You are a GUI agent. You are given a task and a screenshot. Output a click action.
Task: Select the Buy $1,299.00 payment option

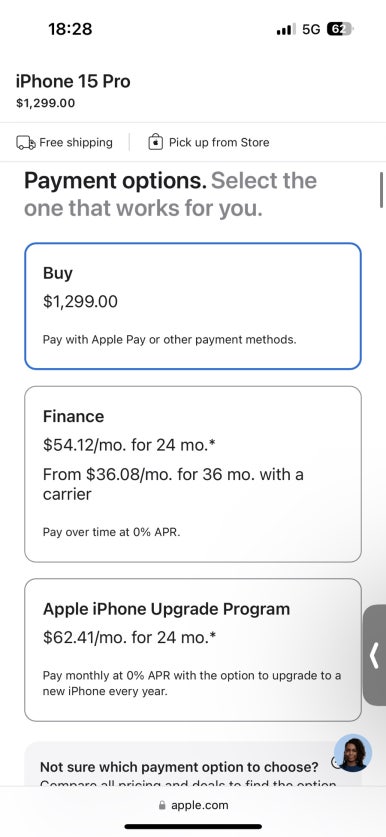click(193, 306)
